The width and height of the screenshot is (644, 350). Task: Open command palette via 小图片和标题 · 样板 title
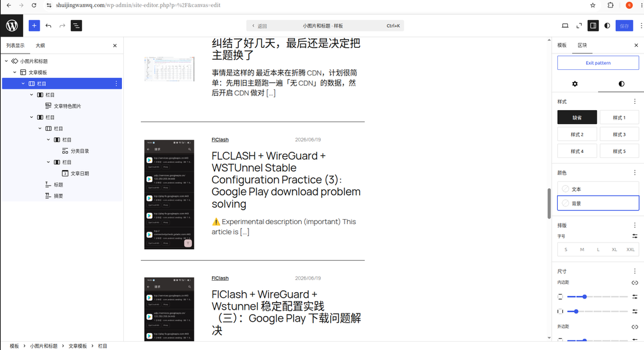(x=323, y=26)
